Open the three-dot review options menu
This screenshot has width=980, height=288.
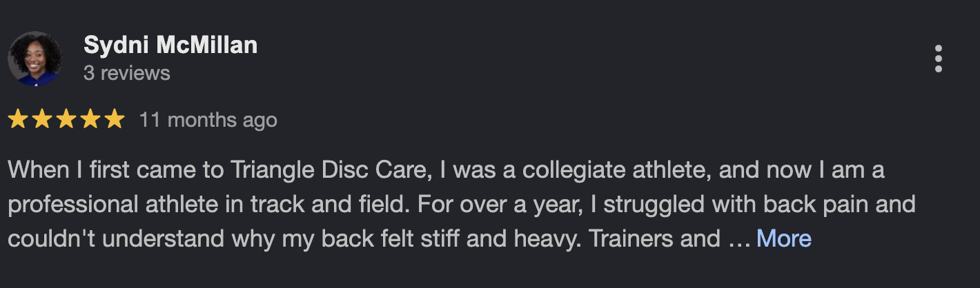(938, 59)
